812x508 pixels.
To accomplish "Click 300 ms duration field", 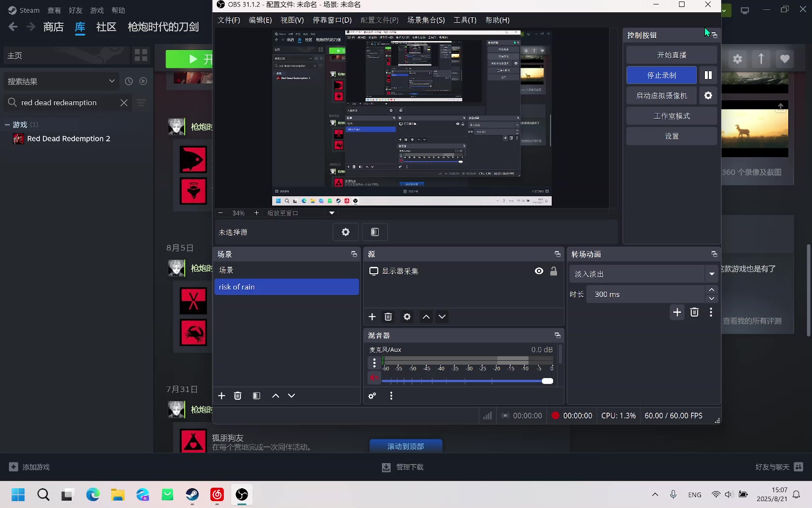I will tap(645, 294).
